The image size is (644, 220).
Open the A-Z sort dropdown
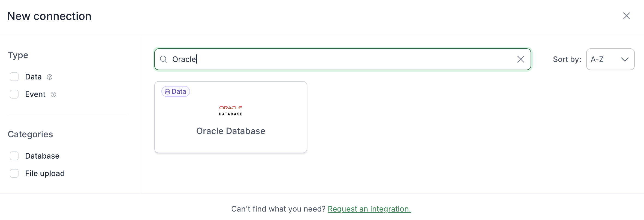[x=610, y=59]
